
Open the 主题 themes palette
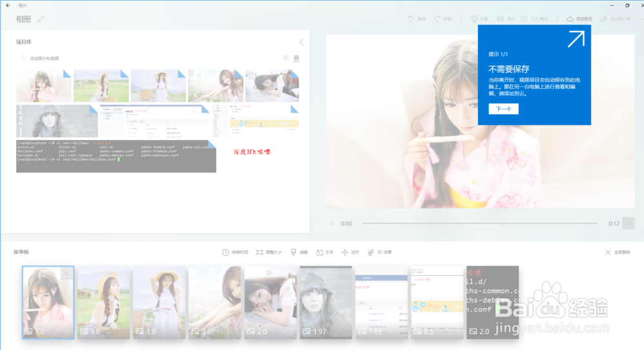(x=479, y=19)
